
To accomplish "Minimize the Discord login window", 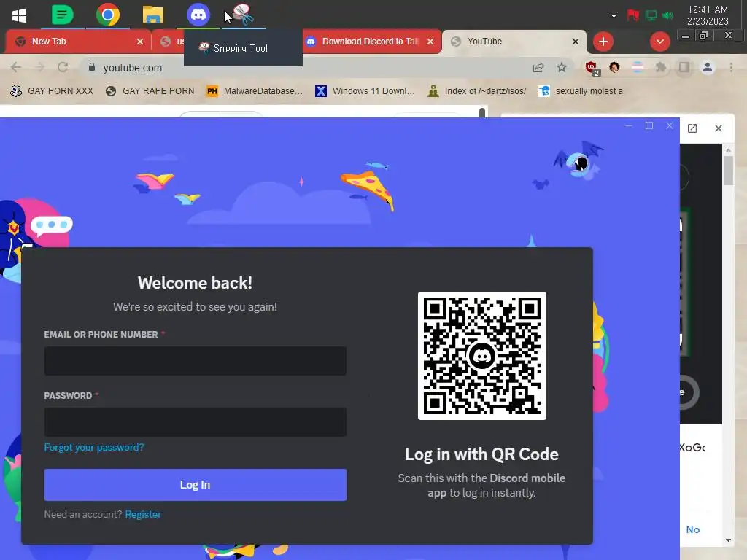I will [x=629, y=125].
